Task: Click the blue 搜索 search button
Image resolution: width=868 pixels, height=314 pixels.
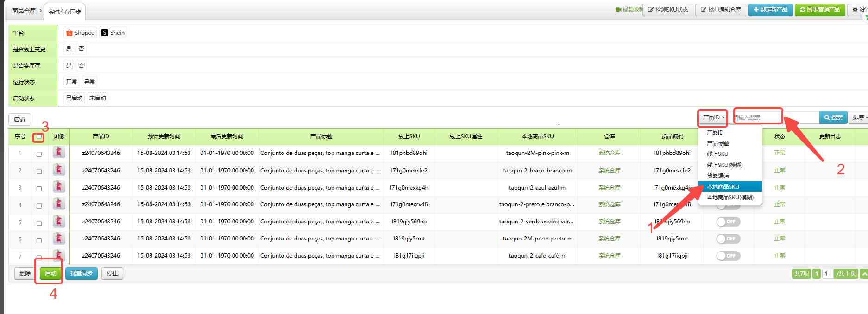Action: [x=833, y=117]
